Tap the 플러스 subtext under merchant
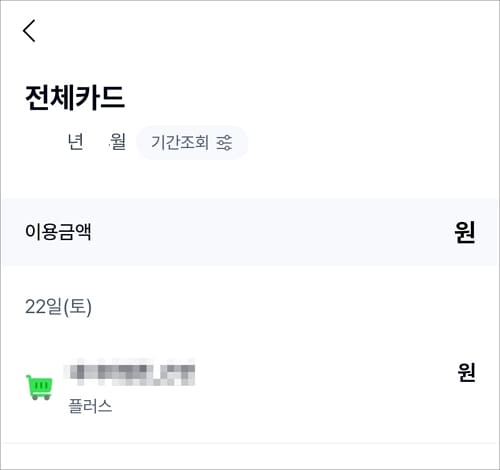500x470 pixels. pos(90,406)
